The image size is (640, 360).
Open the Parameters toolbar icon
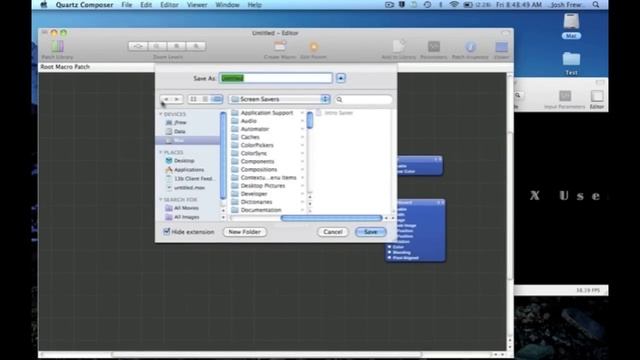(x=433, y=47)
